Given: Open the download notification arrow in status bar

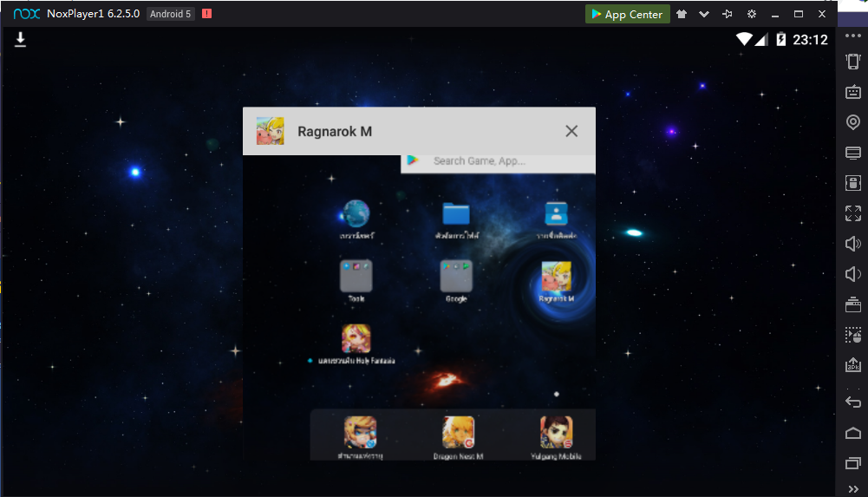Looking at the screenshot, I should [x=21, y=39].
